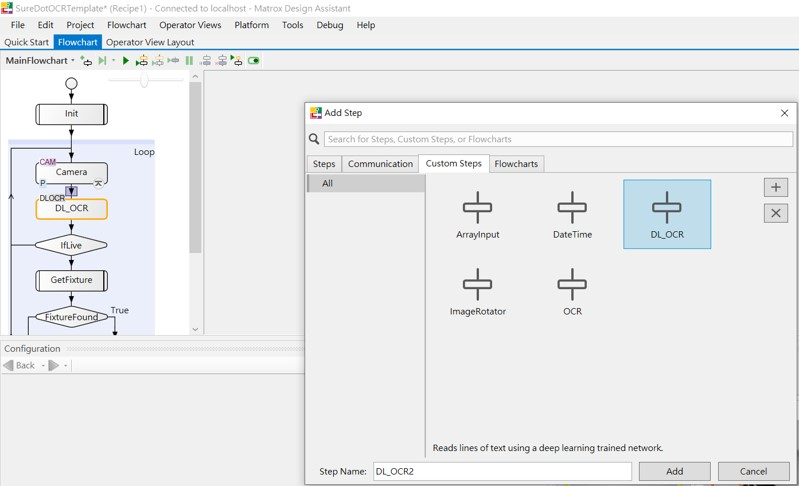Select the OCR custom step

[572, 292]
